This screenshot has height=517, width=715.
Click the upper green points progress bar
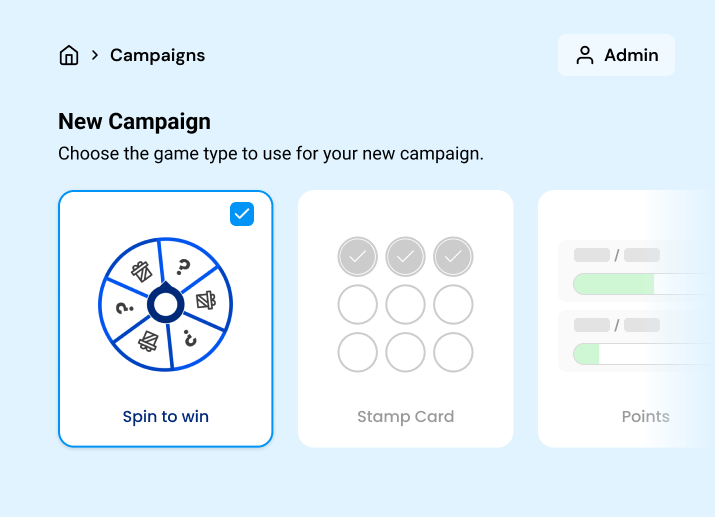pos(640,284)
